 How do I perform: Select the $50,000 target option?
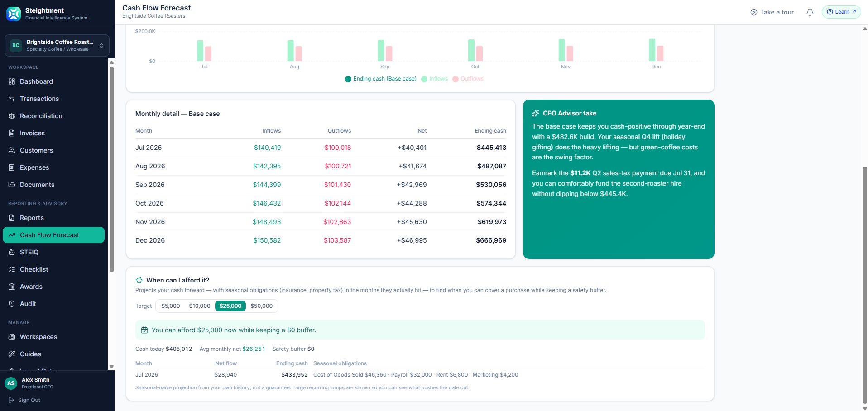[262, 306]
